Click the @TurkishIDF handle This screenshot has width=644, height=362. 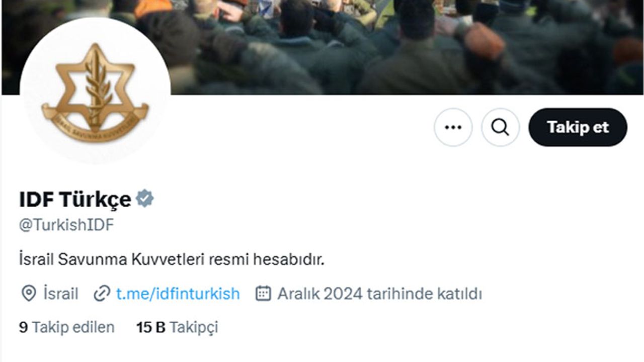pos(66,225)
